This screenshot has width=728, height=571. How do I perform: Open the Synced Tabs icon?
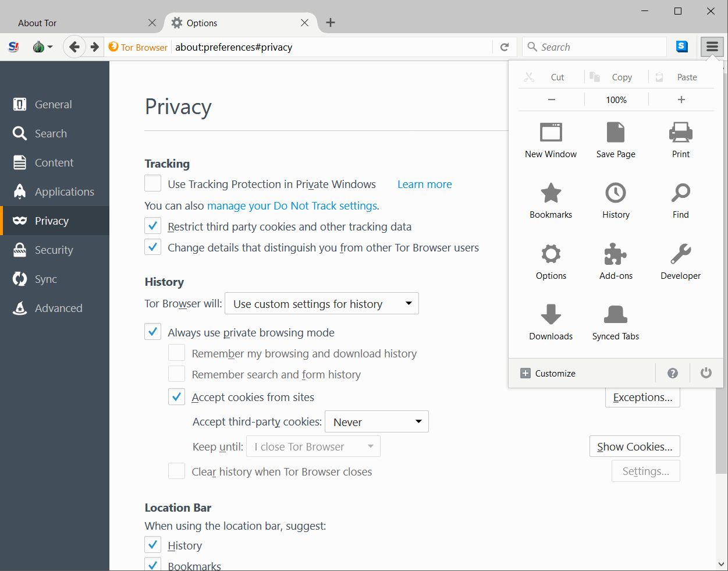pyautogui.click(x=616, y=315)
